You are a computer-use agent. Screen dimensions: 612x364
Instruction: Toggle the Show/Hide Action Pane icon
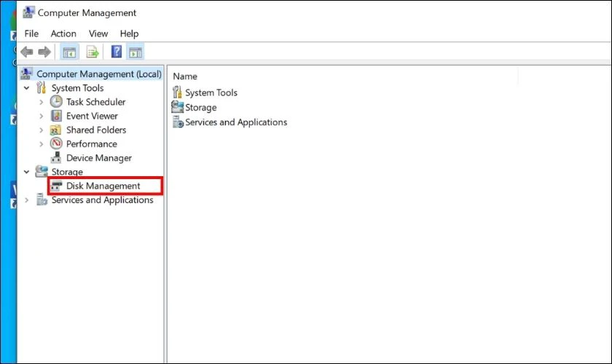(x=136, y=52)
